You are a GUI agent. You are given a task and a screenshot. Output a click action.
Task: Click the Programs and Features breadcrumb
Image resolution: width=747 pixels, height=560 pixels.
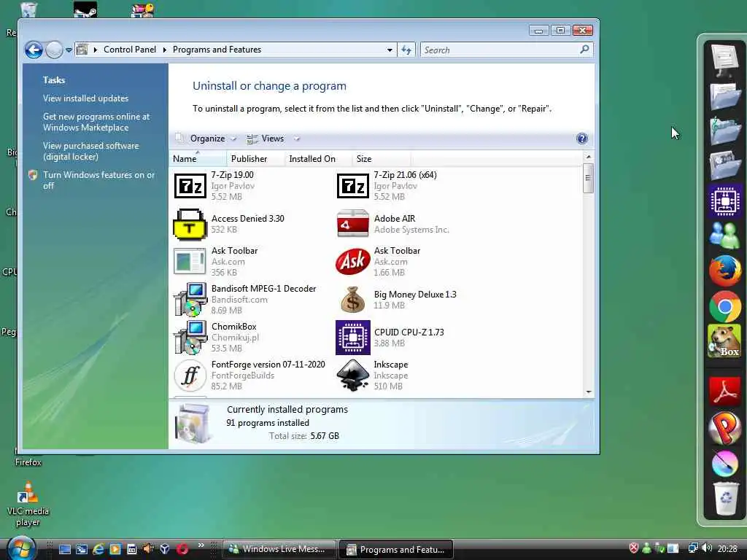[217, 50]
